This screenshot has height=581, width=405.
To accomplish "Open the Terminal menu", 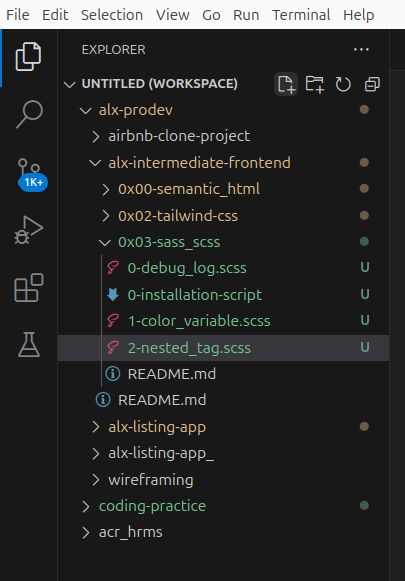I will (301, 15).
